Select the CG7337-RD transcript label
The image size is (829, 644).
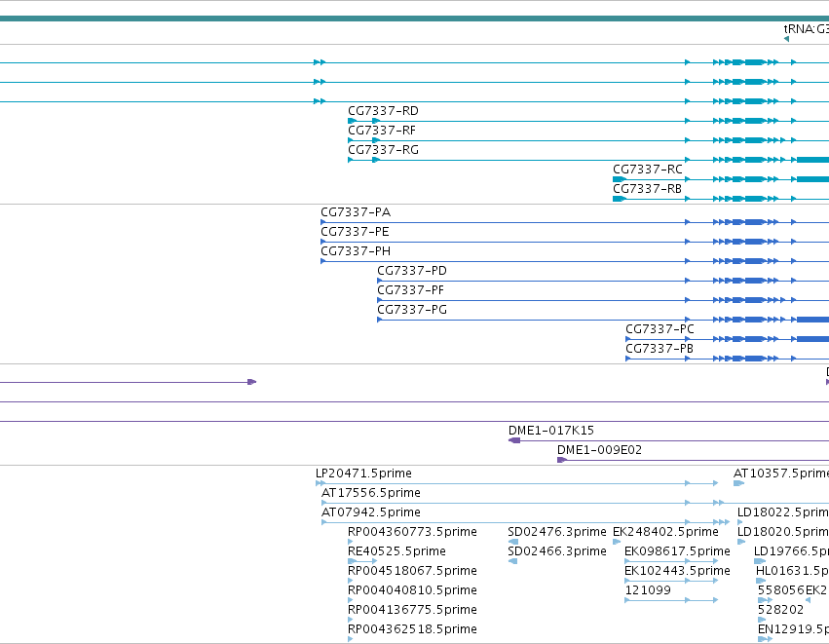[383, 111]
